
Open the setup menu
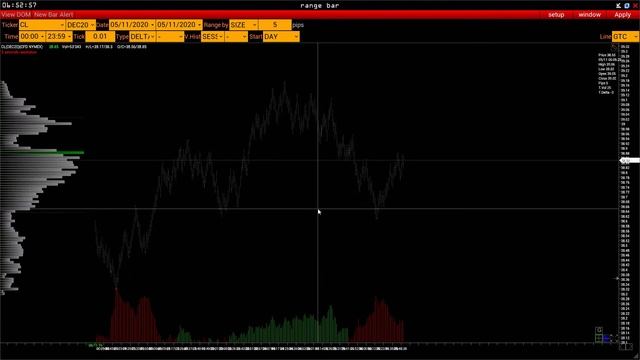(556, 15)
